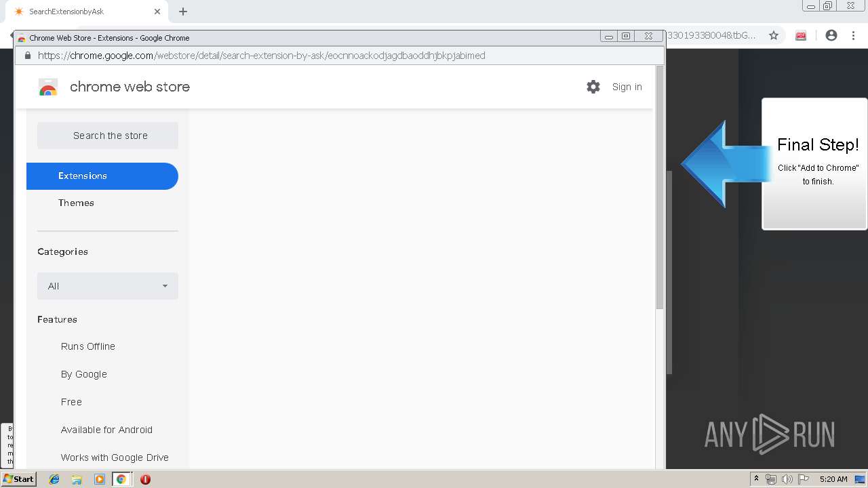Open File Explorer from taskbar
868x488 pixels.
point(77,479)
